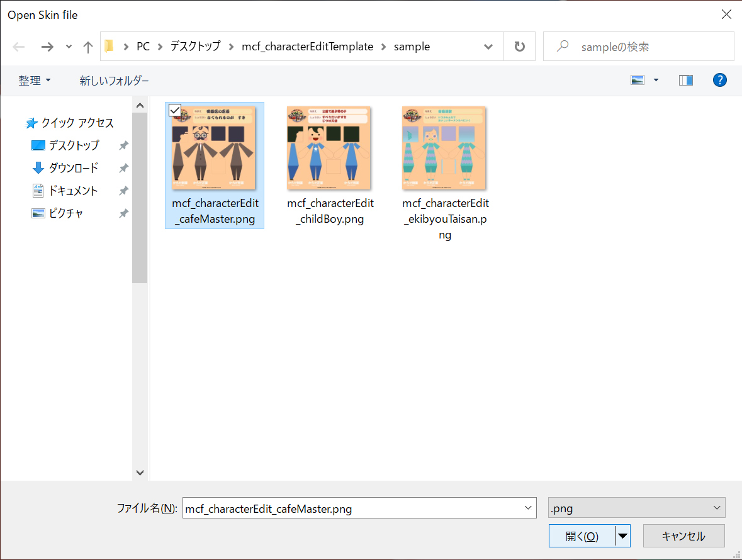This screenshot has width=742, height=560.
Task: Select デスクトップ in the address breadcrumb
Action: click(x=196, y=47)
